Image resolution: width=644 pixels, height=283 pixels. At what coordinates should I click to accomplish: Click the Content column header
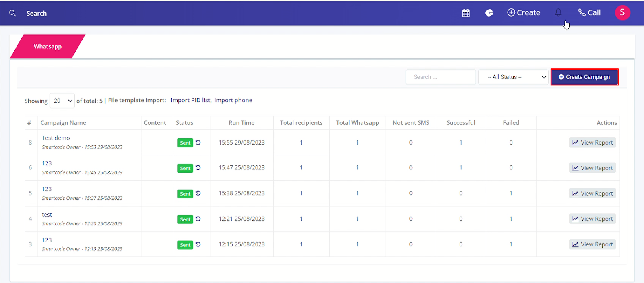click(x=155, y=123)
